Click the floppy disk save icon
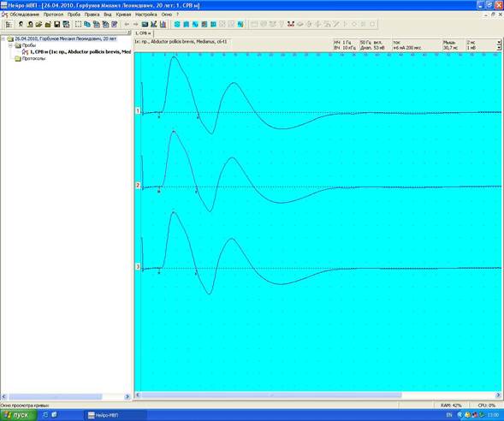This screenshot has width=504, height=421. click(57, 25)
